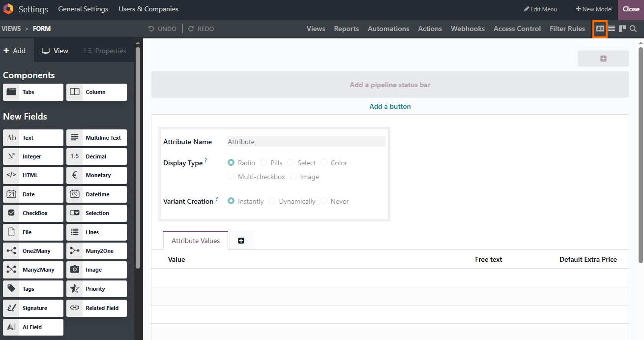This screenshot has height=340, width=644.
Task: Add a new CheckBox field
Action: [33, 213]
